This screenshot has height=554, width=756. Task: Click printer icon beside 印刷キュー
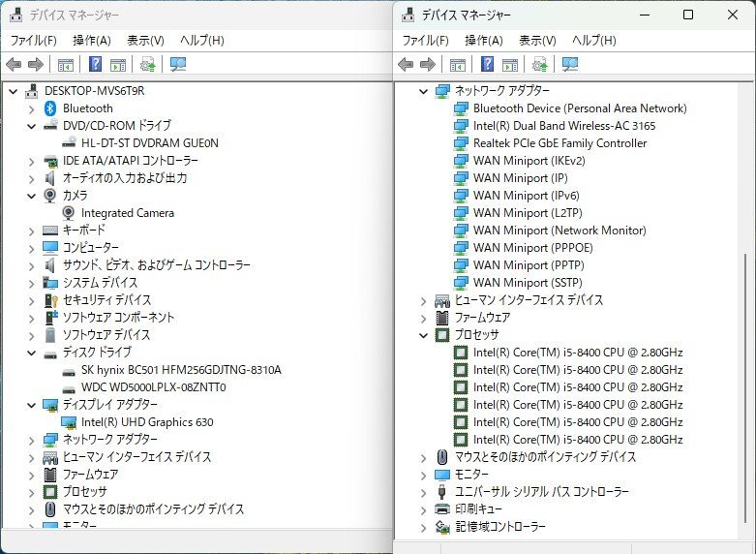point(442,509)
